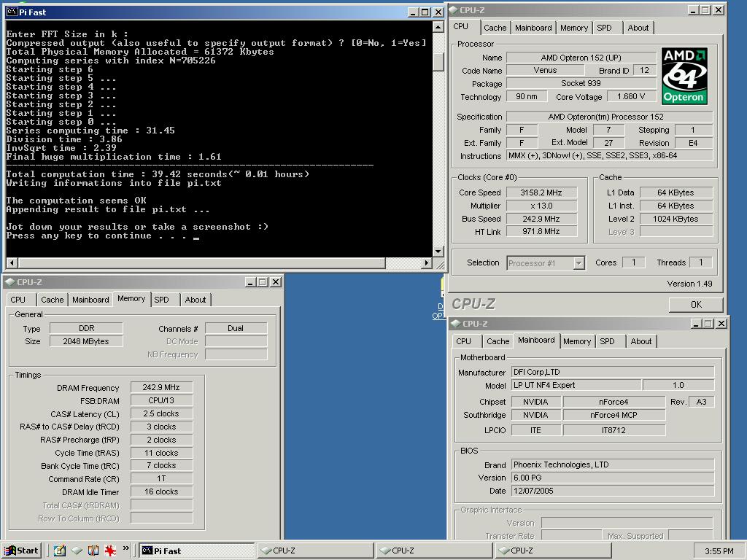The height and width of the screenshot is (560, 747).
Task: Click the memory Size value 2048 MBytes
Action: coord(86,341)
